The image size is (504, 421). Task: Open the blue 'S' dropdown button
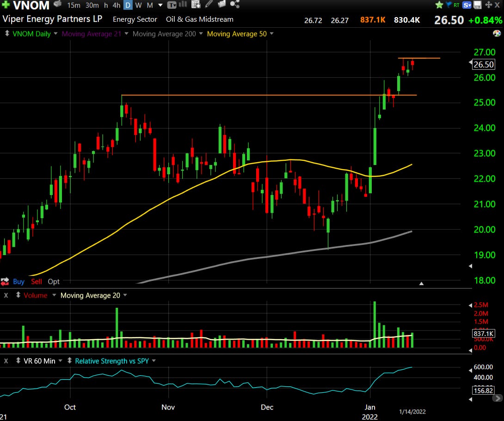pos(467,5)
